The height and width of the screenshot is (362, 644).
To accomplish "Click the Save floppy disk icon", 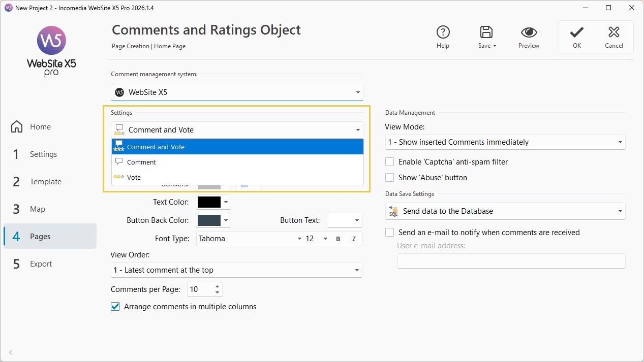I will tap(486, 32).
